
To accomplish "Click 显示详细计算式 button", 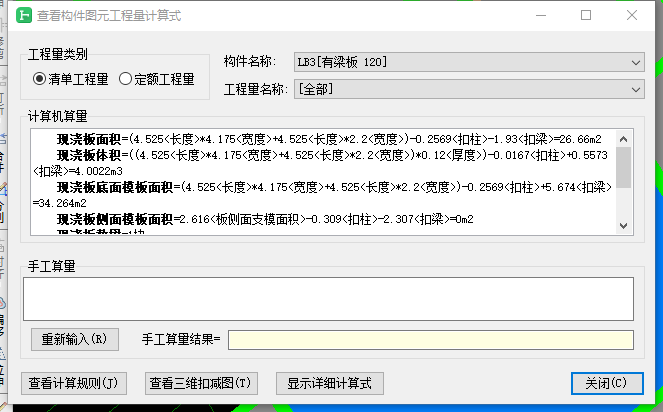I will pyautogui.click(x=330, y=383).
